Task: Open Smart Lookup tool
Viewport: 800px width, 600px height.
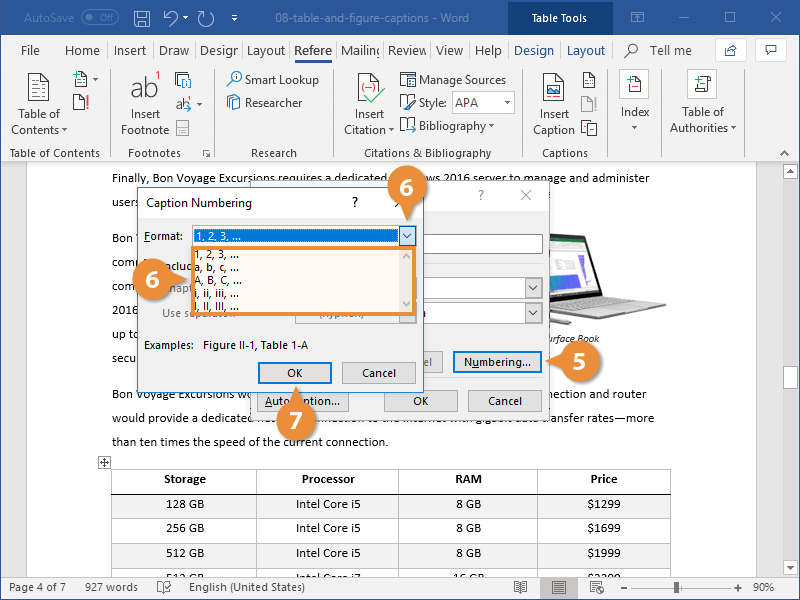Action: tap(272, 79)
